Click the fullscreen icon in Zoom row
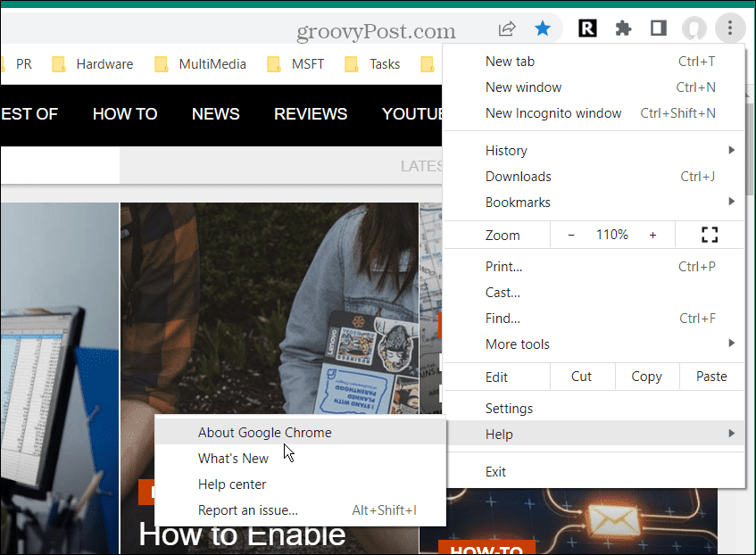756x555 pixels. [x=710, y=235]
